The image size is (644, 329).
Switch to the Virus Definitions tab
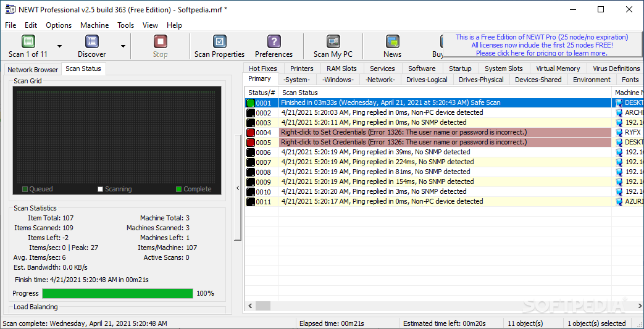(x=614, y=69)
